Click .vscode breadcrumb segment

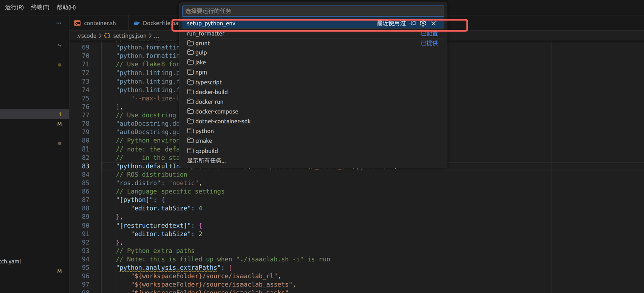coord(86,36)
